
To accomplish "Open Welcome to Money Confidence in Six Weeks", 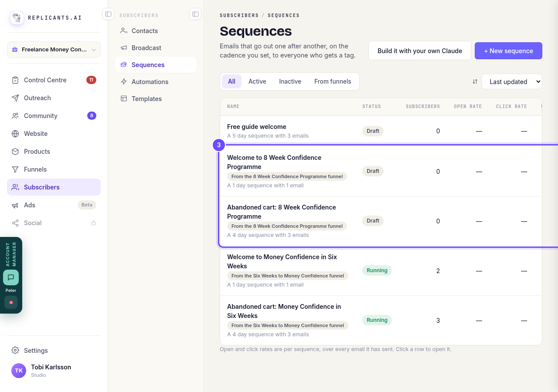I will click(x=381, y=270).
